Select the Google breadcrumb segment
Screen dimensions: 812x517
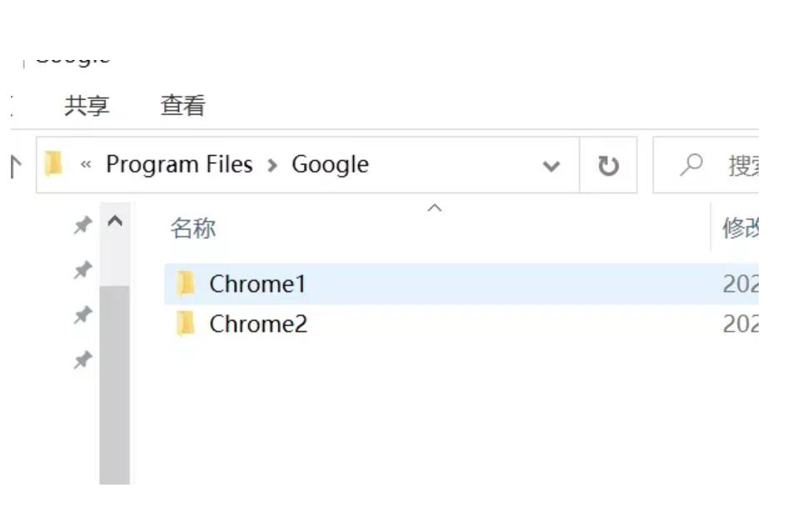click(x=330, y=165)
